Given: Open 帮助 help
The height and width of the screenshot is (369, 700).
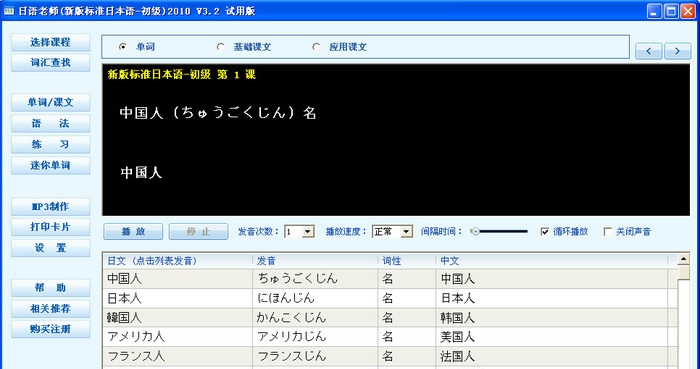Looking at the screenshot, I should [x=50, y=288].
